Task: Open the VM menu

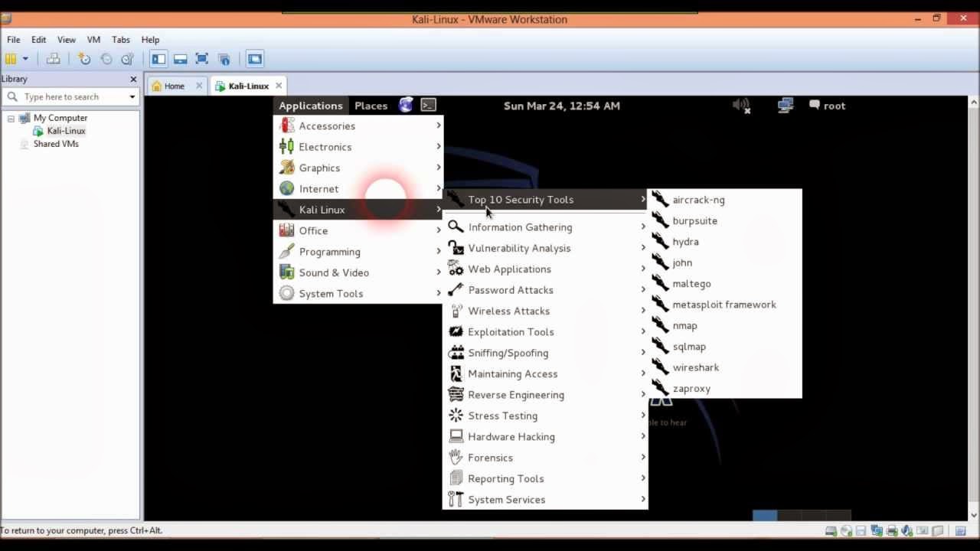Action: click(93, 40)
